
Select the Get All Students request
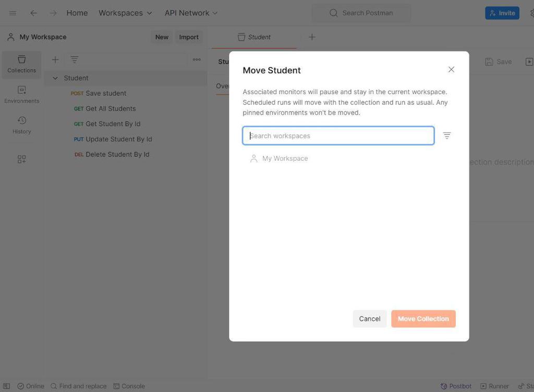(111, 109)
